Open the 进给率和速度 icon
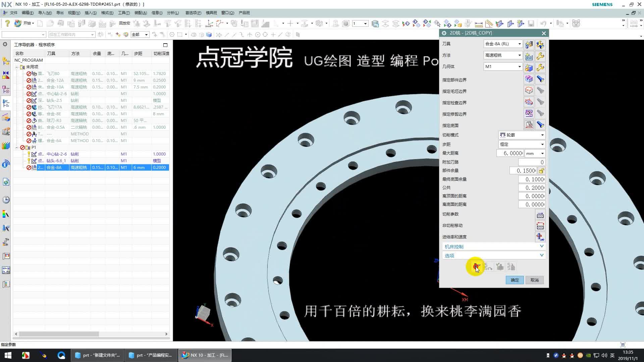This screenshot has height=362, width=644. (540, 237)
